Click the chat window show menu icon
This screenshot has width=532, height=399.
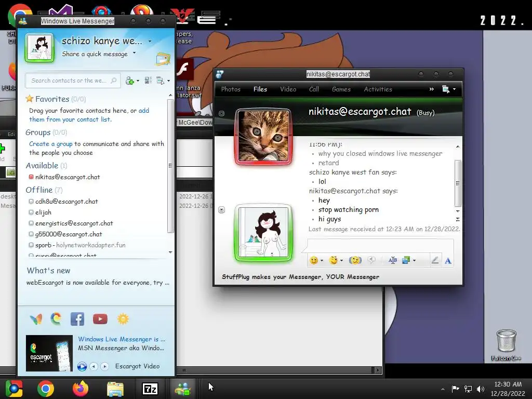pos(445,89)
